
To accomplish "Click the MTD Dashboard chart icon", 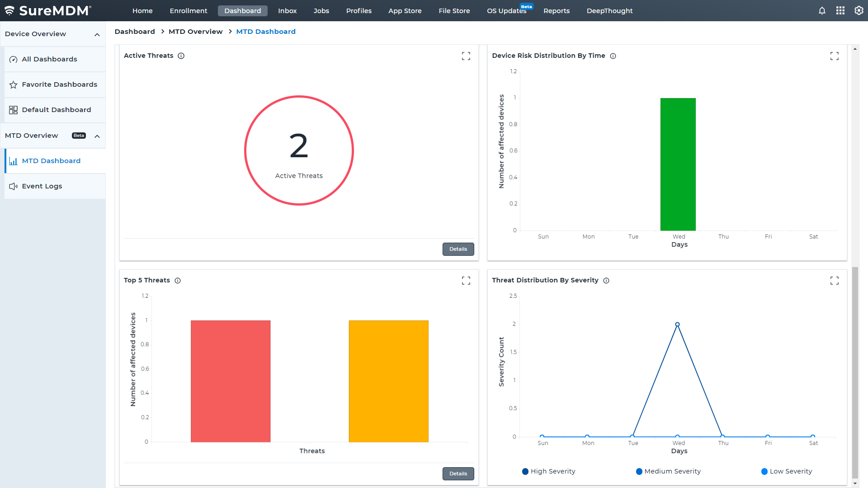I will coord(14,161).
